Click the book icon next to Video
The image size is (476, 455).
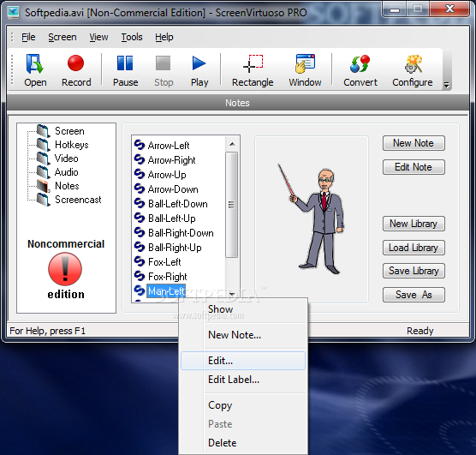click(x=44, y=159)
